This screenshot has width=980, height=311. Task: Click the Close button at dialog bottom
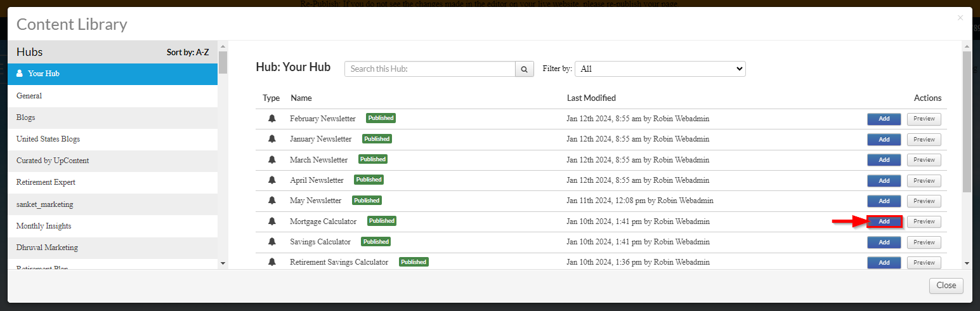946,286
